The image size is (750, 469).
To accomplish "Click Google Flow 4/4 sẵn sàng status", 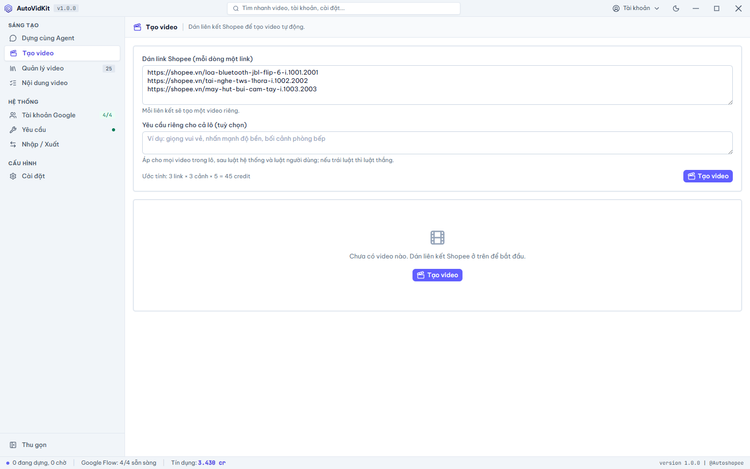I will (x=119, y=463).
